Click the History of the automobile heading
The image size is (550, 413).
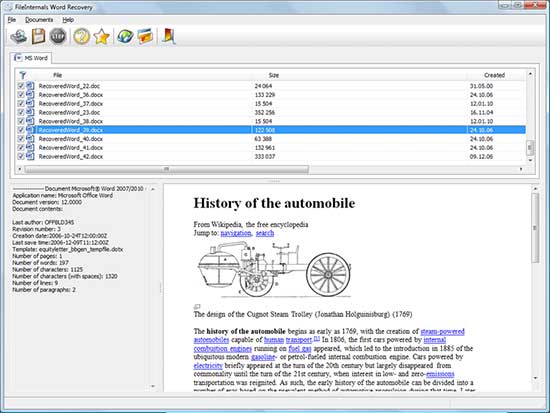(274, 203)
